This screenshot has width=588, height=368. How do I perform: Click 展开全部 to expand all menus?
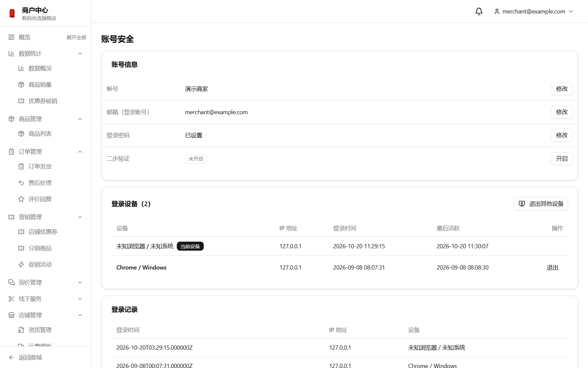coord(76,38)
